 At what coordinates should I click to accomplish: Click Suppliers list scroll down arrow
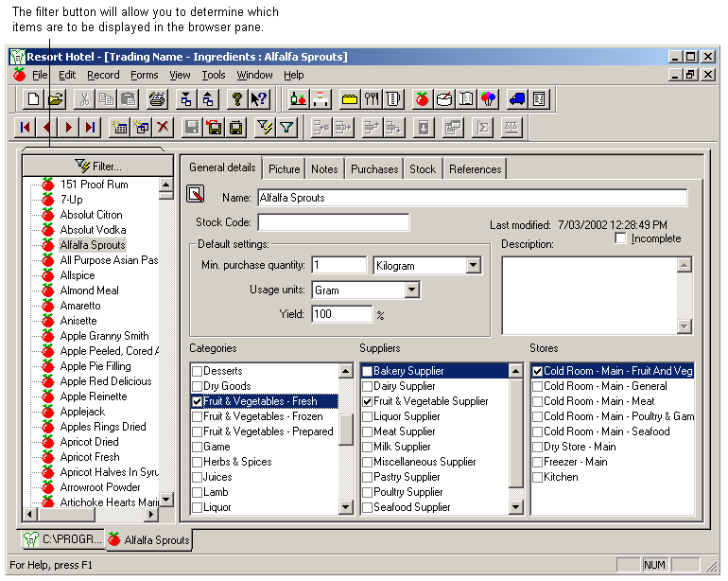click(x=516, y=507)
